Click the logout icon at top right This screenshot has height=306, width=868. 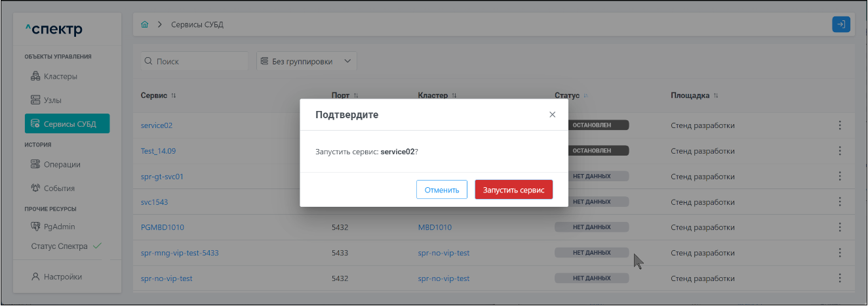[840, 24]
